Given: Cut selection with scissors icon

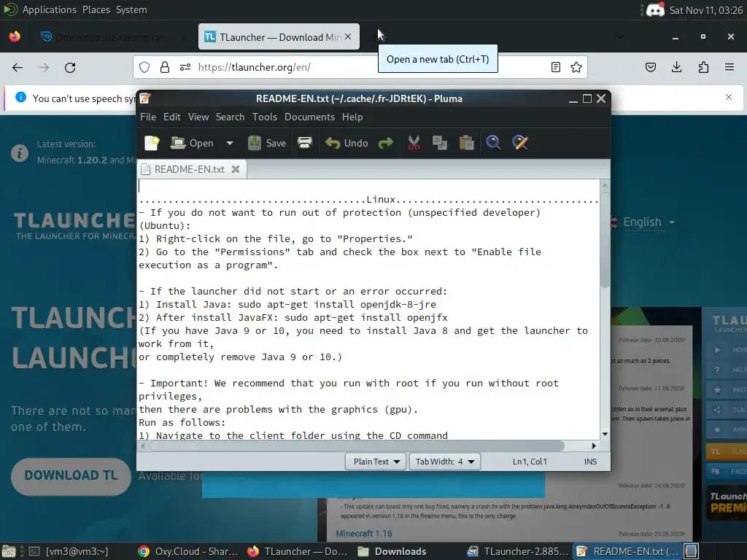Looking at the screenshot, I should click(414, 143).
